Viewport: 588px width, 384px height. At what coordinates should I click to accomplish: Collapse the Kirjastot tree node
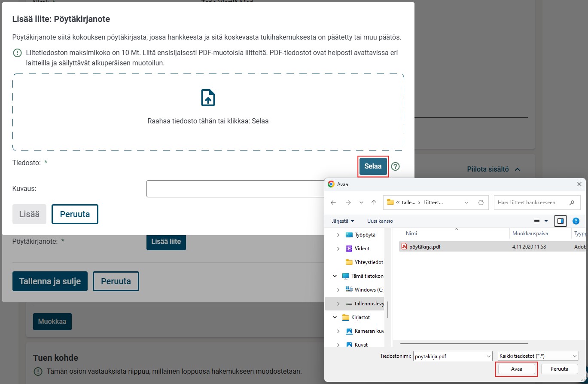pyautogui.click(x=335, y=317)
